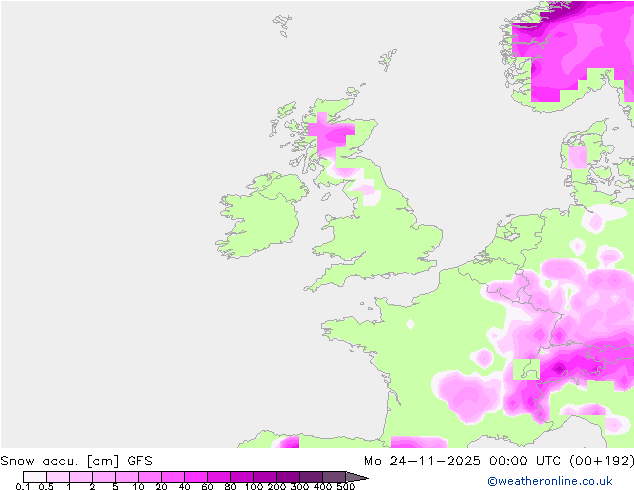This screenshot has width=634, height=490.
Task: Click the 300–400 cm legend swatch
Action: point(311,477)
